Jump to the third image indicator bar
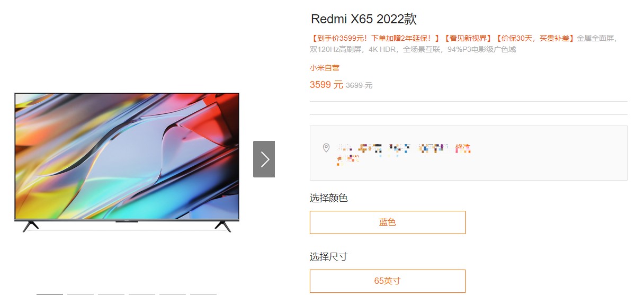 click(111, 294)
